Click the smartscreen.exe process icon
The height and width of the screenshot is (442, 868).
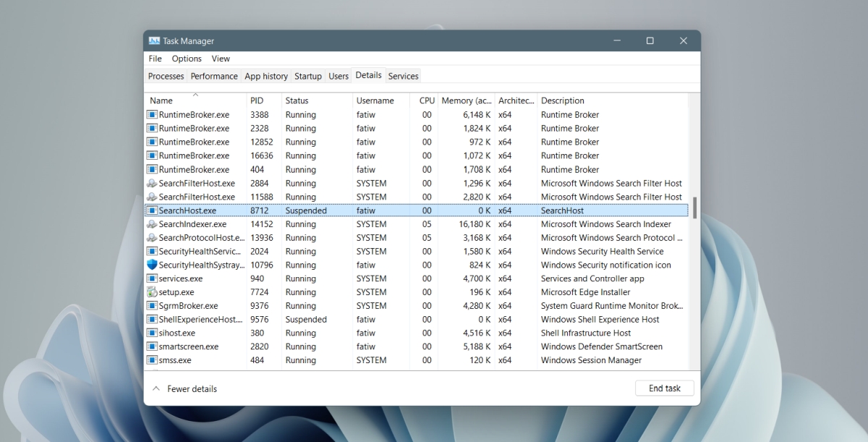click(152, 347)
